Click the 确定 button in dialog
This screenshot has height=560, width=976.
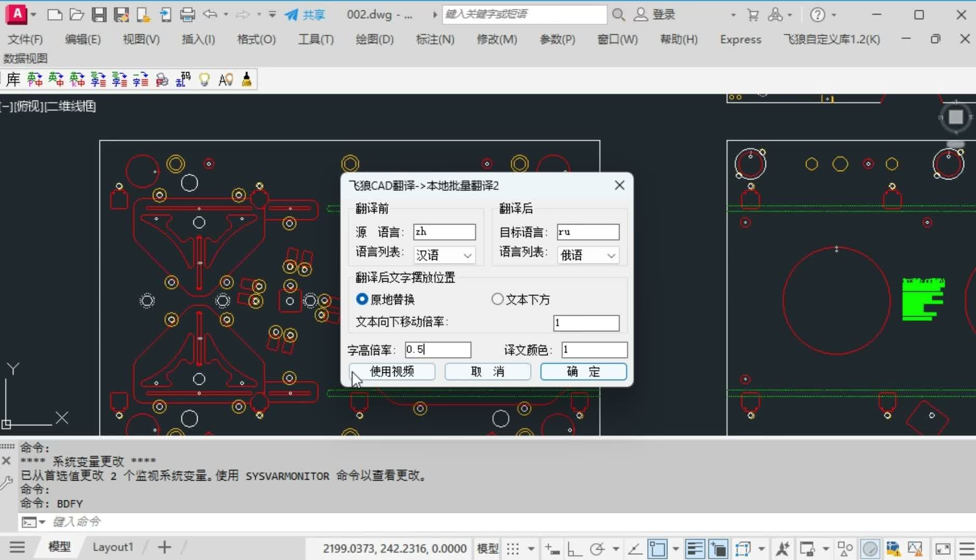tap(583, 371)
